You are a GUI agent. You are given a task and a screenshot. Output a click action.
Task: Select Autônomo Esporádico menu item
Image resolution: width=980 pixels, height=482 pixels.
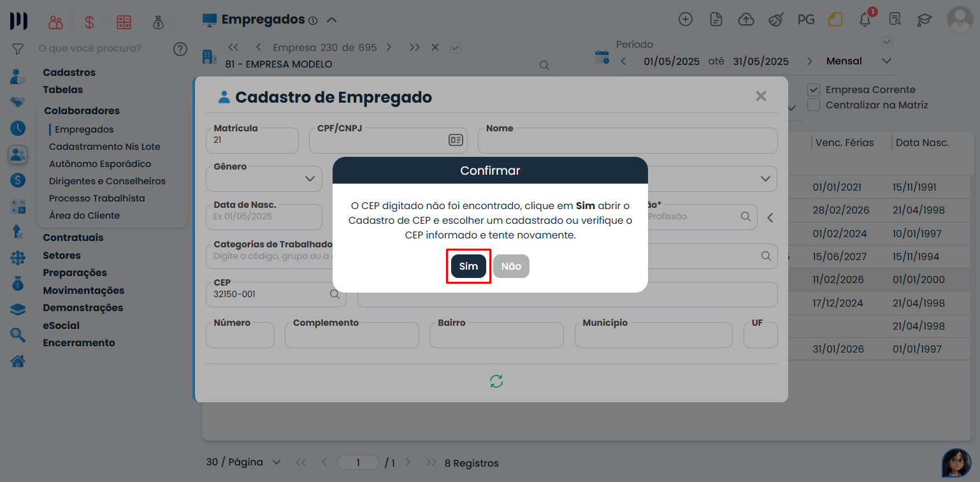[100, 164]
